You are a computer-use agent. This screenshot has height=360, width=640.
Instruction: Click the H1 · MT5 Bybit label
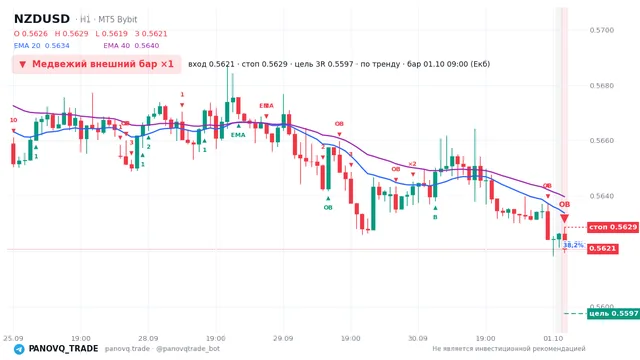tap(109, 20)
